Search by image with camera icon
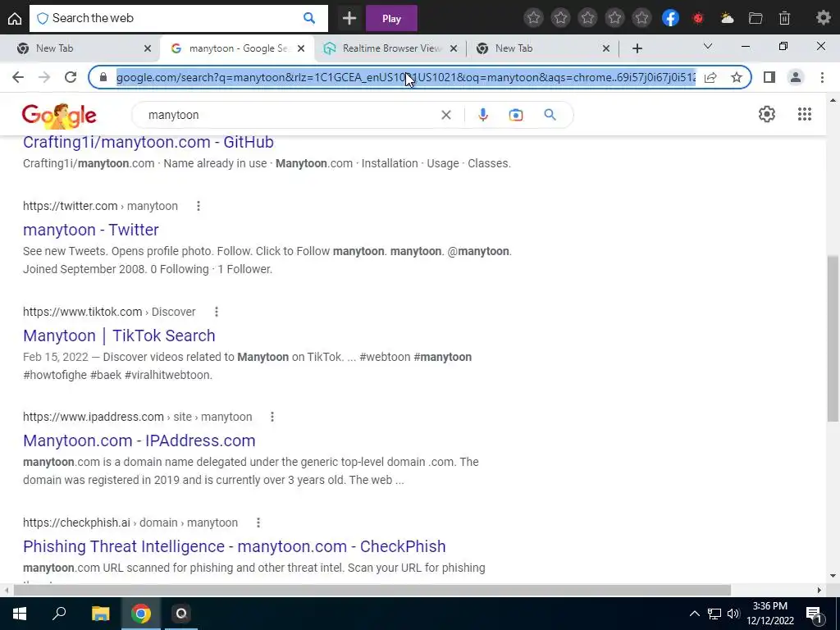The height and width of the screenshot is (630, 840). [516, 115]
